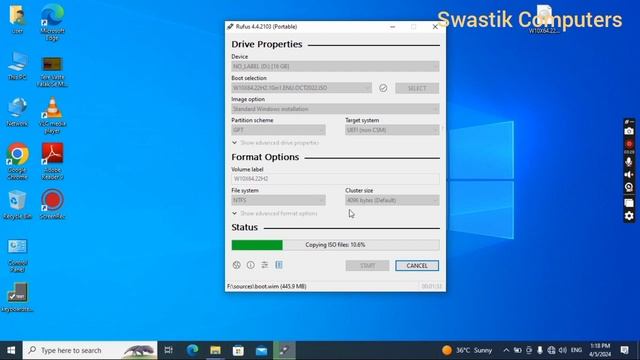Select the W10X64 ISO file on desktop
The height and width of the screenshot is (360, 640).
tap(544, 19)
